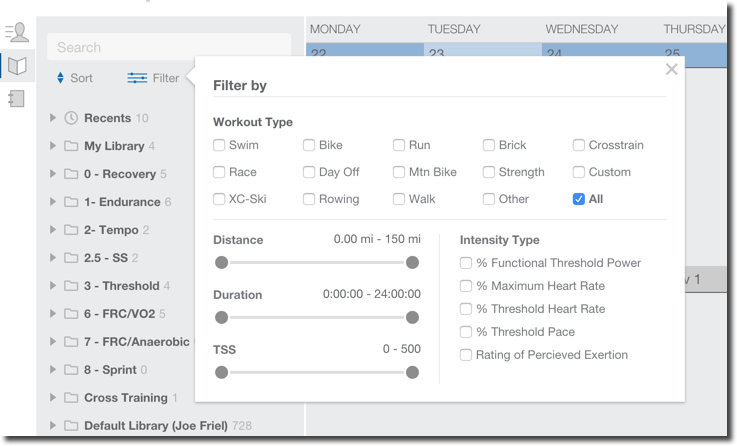Uncheck the All workout type checkbox

coord(579,199)
